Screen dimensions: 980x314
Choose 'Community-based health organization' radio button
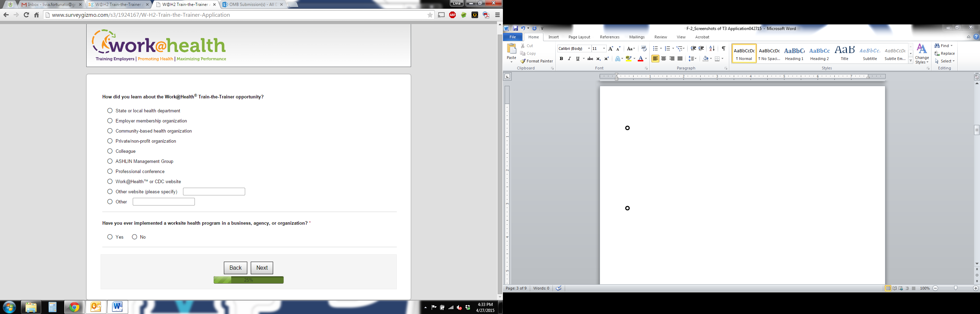pyautogui.click(x=110, y=131)
